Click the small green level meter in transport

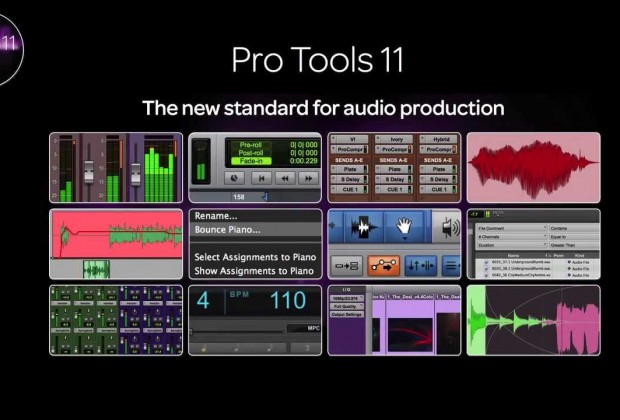coord(201,162)
